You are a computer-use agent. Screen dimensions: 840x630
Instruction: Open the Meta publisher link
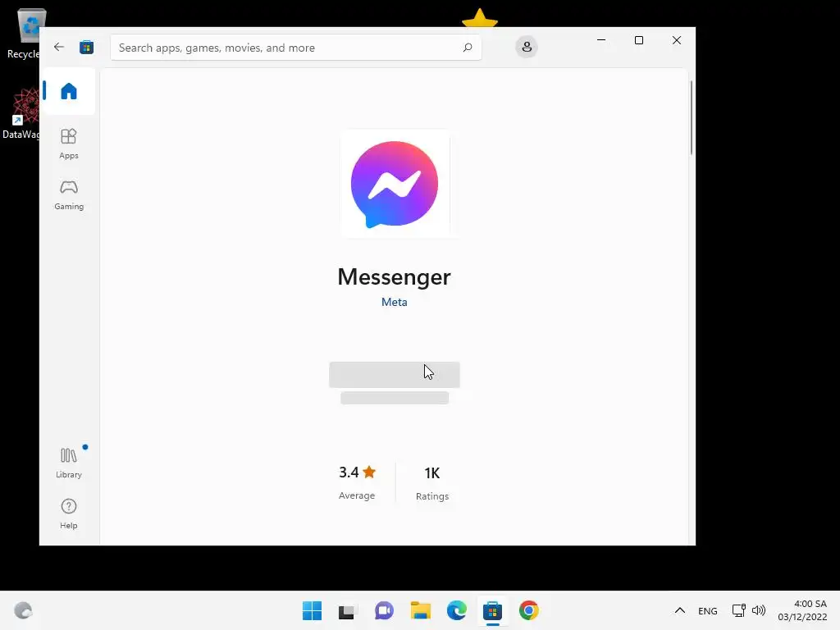[395, 302]
